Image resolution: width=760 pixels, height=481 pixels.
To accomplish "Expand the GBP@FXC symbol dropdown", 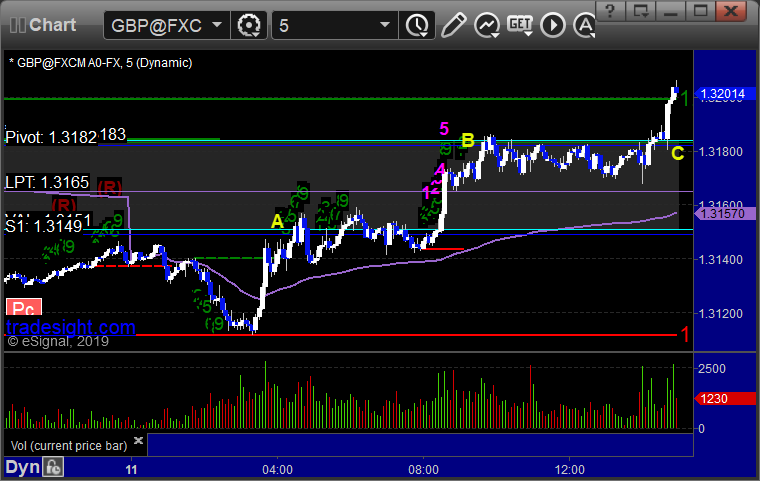I will [217, 25].
